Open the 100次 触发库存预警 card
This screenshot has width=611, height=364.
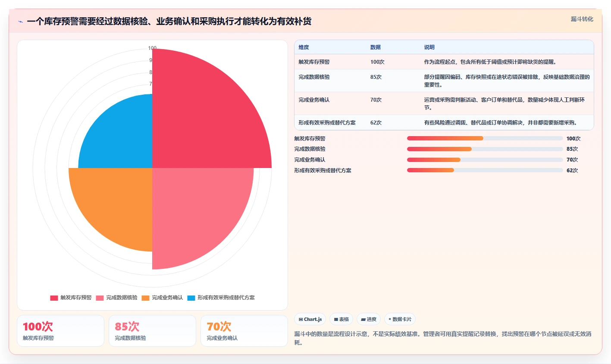click(x=60, y=331)
